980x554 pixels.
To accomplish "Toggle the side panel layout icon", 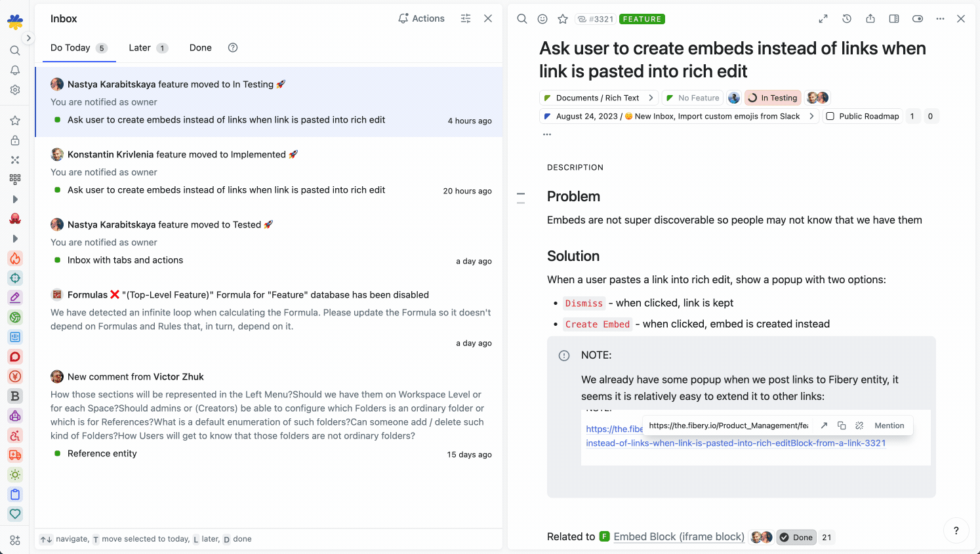I will 894,19.
